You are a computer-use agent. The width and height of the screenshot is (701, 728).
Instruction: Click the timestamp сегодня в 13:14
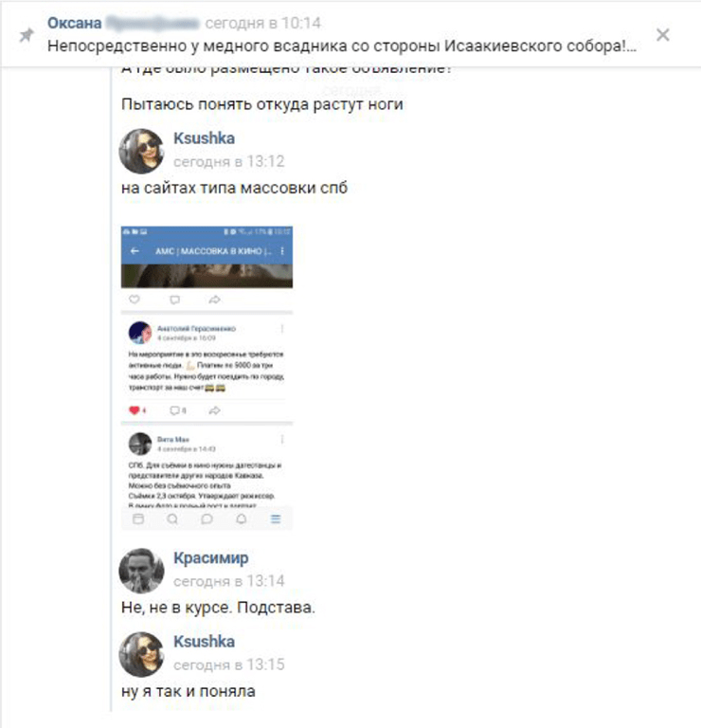(228, 581)
